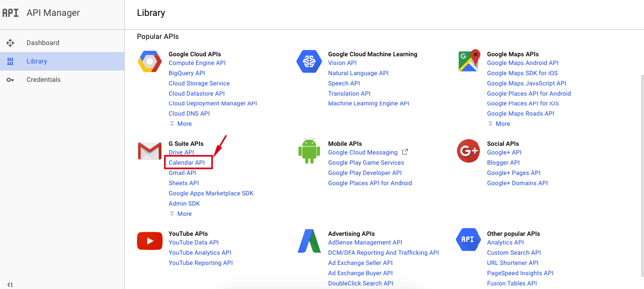Collapse the sidebar using bottom-left arrow

pyautogui.click(x=10, y=284)
